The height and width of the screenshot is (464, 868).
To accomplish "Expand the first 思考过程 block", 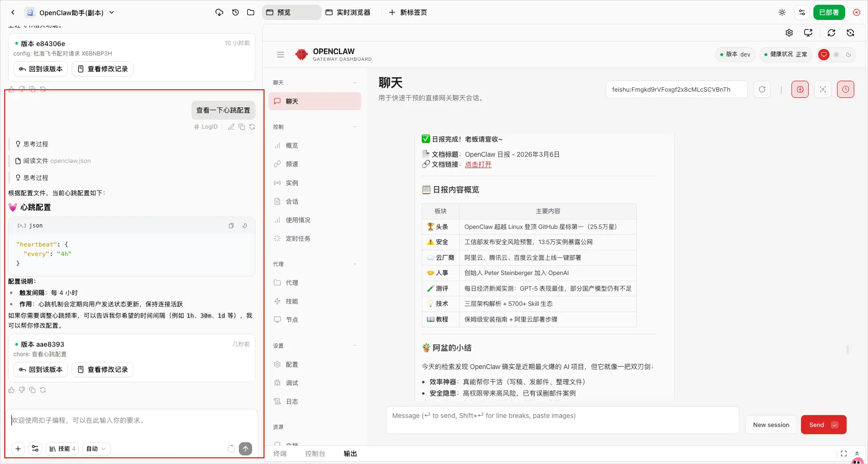I will point(32,144).
